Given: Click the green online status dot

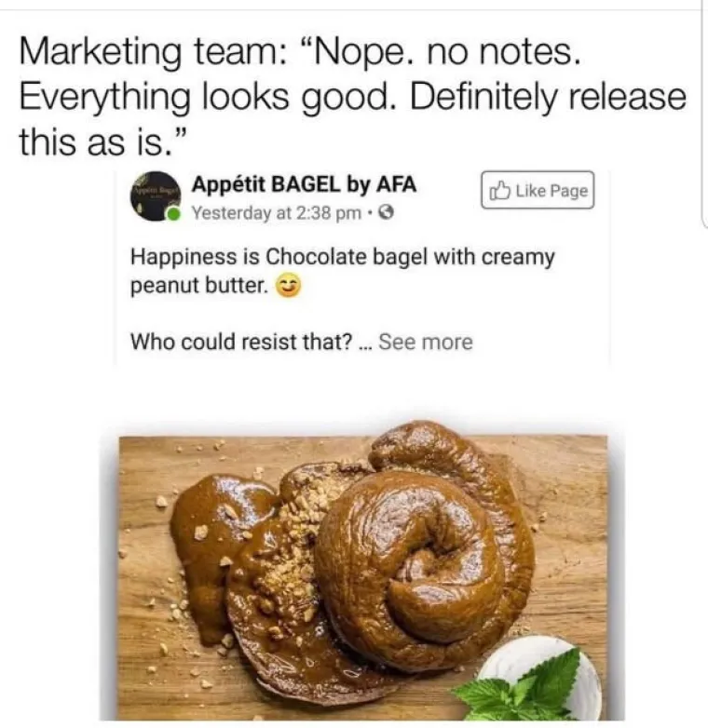Looking at the screenshot, I should point(174,214).
